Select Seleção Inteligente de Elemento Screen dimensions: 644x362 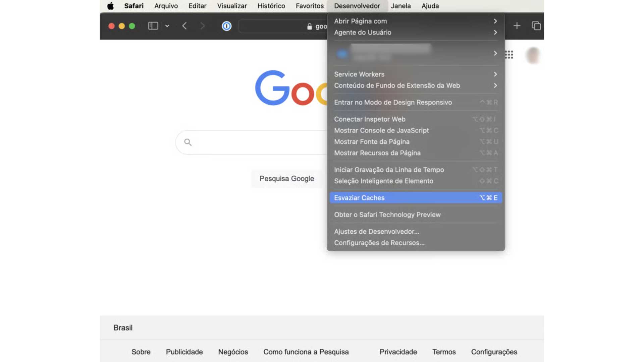[416, 181]
